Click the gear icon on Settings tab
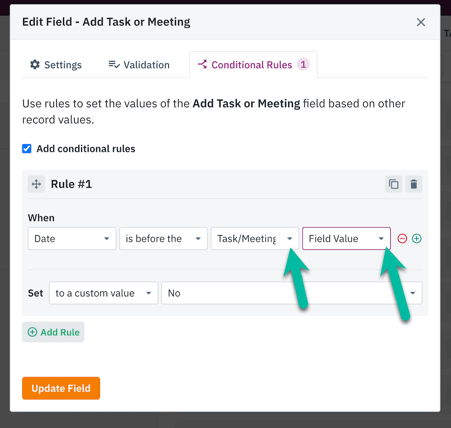Screen dimensions: 451x428 (x=35, y=64)
